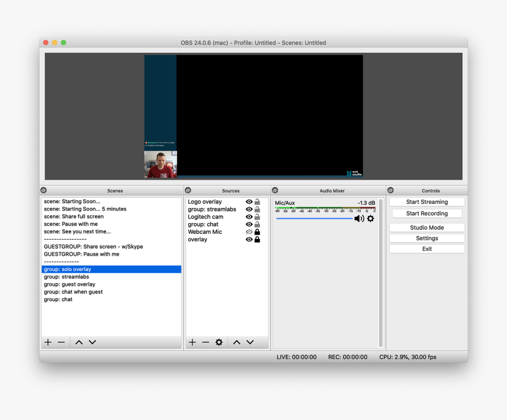The width and height of the screenshot is (507, 420).
Task: Pop out the Audio Mixer dock
Action: (275, 190)
